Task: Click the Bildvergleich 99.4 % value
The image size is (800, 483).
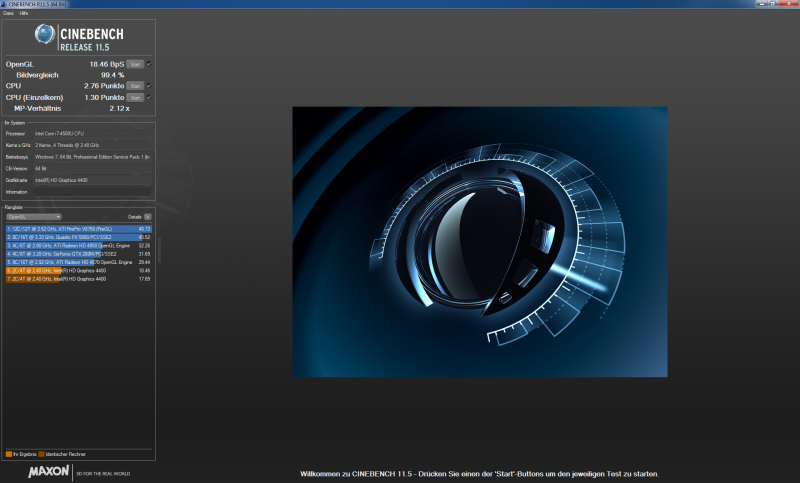Action: (113, 75)
